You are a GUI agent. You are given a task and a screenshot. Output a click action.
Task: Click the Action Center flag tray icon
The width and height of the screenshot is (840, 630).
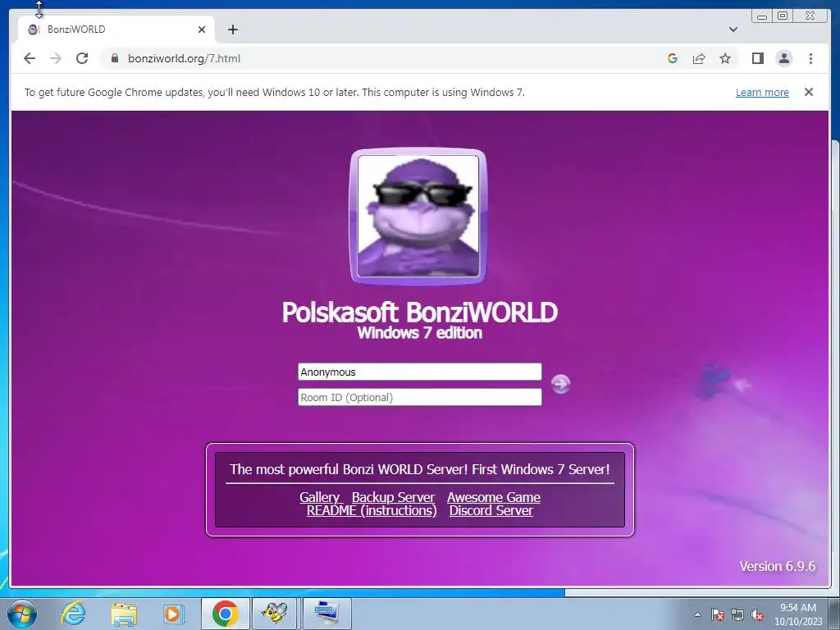[717, 614]
